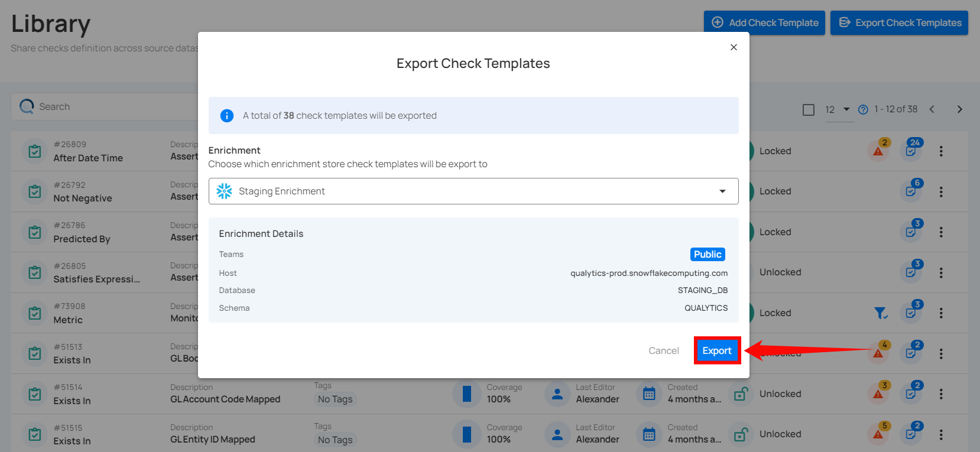Click 'GL Account Code Mapped' description text
The width and height of the screenshot is (980, 452).
click(x=225, y=399)
